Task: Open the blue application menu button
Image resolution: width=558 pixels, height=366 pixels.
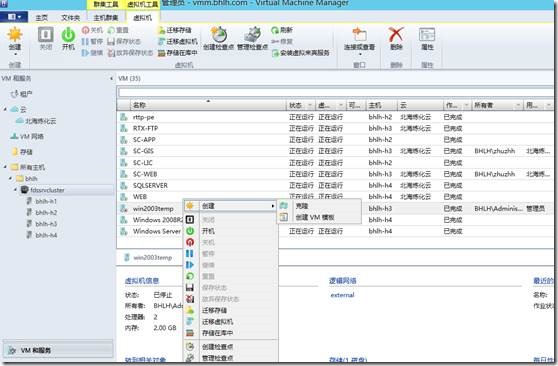Action: 14,17
